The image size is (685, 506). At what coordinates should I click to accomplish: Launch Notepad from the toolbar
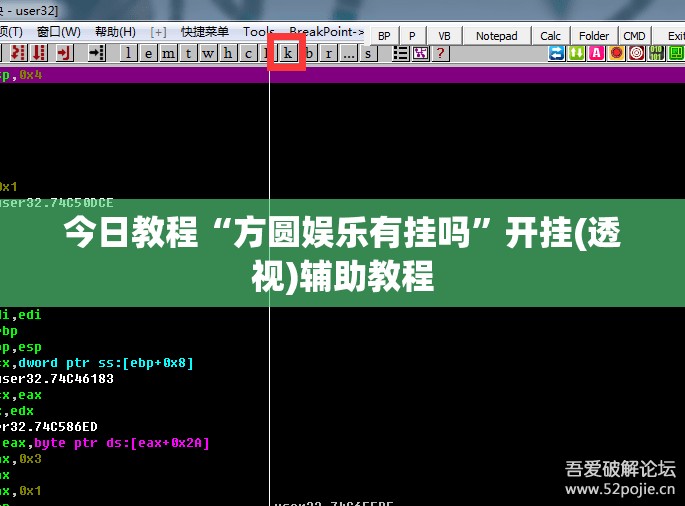pos(497,36)
